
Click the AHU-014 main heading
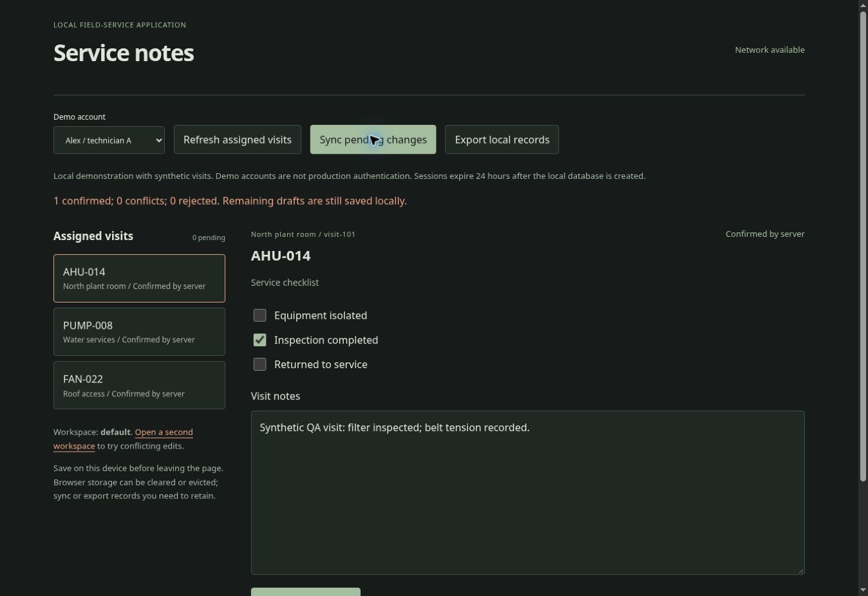click(281, 256)
